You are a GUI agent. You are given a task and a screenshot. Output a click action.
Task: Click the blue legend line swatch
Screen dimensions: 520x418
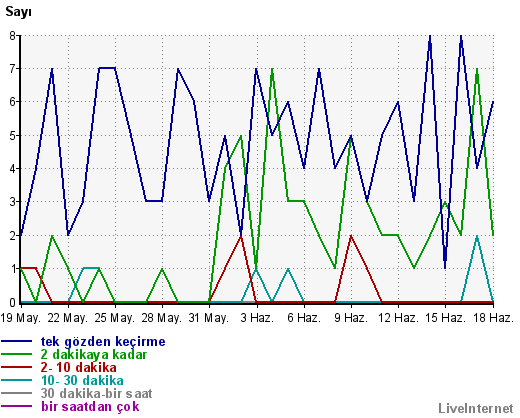[x=17, y=341]
